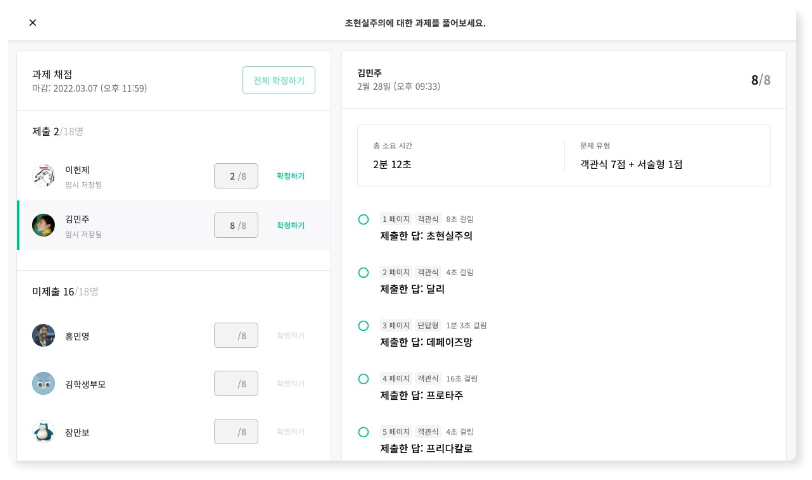Click 전체 확정하기 button

click(279, 80)
